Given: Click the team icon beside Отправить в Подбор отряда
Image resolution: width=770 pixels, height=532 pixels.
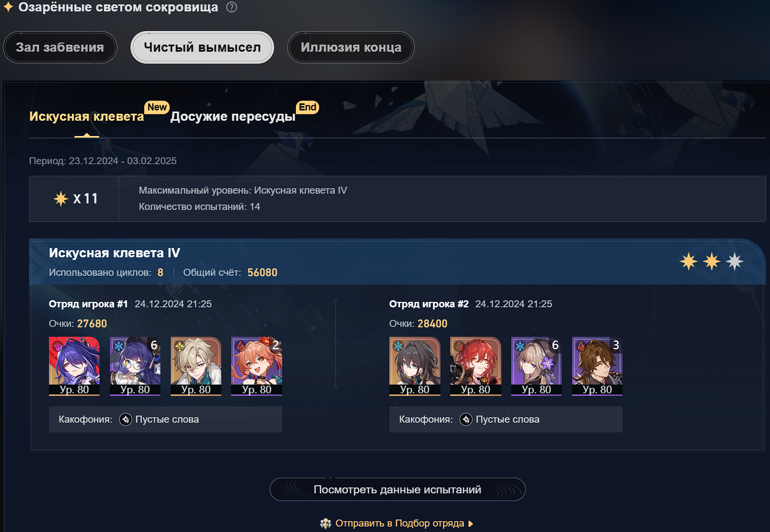Looking at the screenshot, I should coord(326,523).
